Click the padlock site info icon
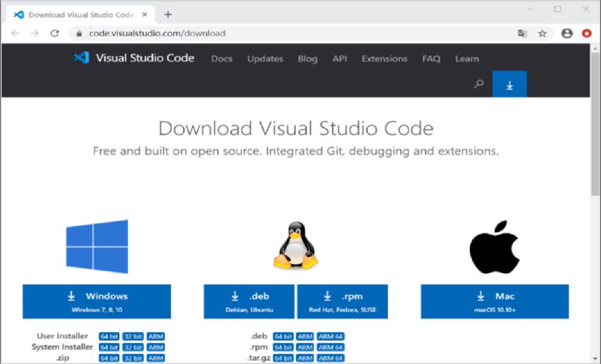The image size is (601, 364). (79, 33)
